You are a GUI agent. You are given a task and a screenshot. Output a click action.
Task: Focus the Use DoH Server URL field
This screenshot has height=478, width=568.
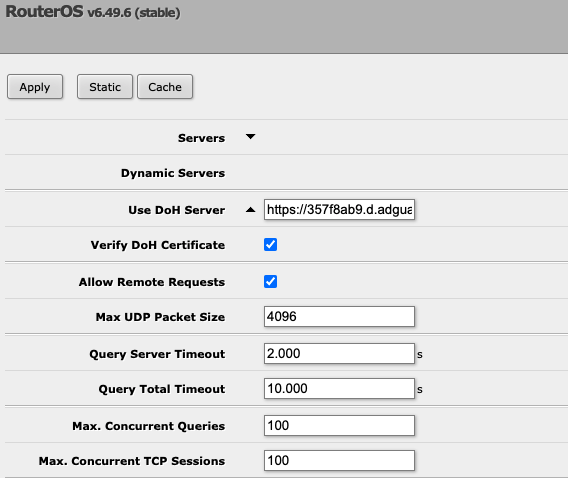pyautogui.click(x=339, y=209)
